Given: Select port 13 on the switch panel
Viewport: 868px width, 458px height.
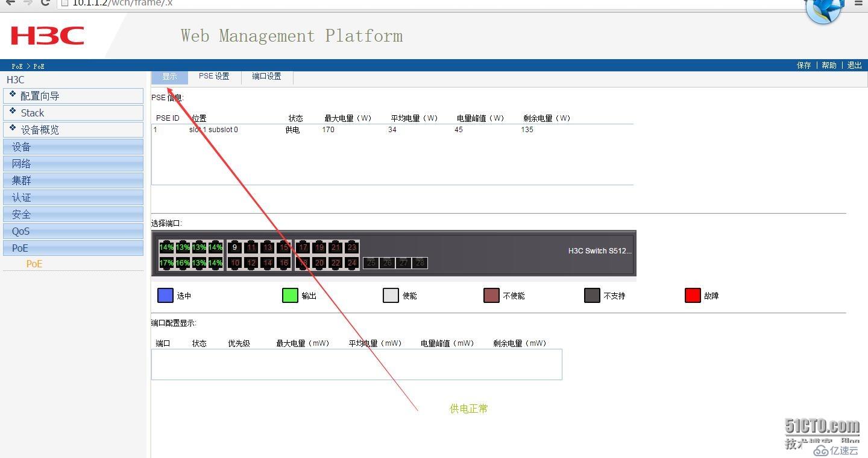Looking at the screenshot, I should pos(268,247).
